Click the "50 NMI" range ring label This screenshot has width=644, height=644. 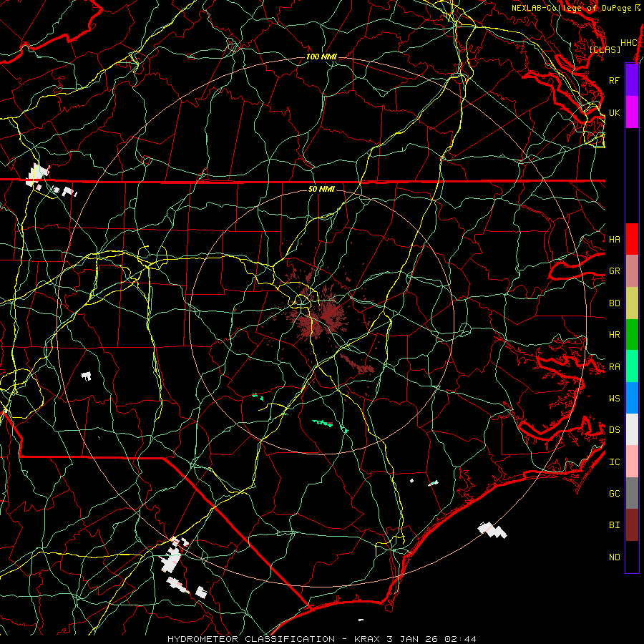[x=321, y=189]
